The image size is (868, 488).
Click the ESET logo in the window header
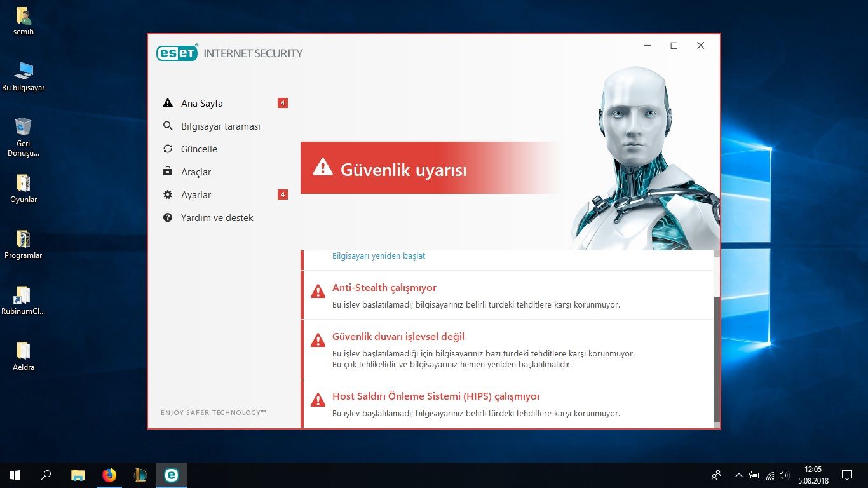(177, 53)
